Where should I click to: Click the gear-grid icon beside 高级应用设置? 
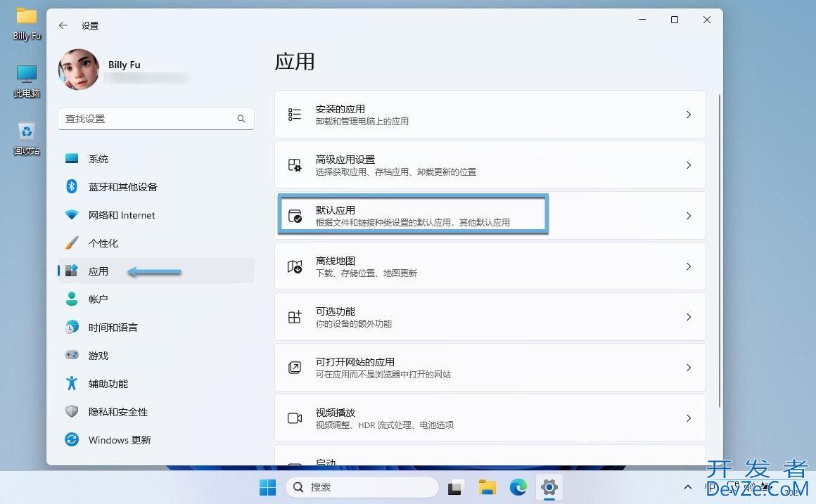point(295,165)
